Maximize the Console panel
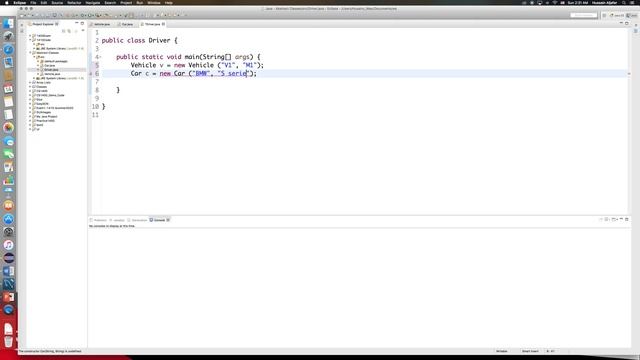This screenshot has width=640, height=360. (x=627, y=219)
